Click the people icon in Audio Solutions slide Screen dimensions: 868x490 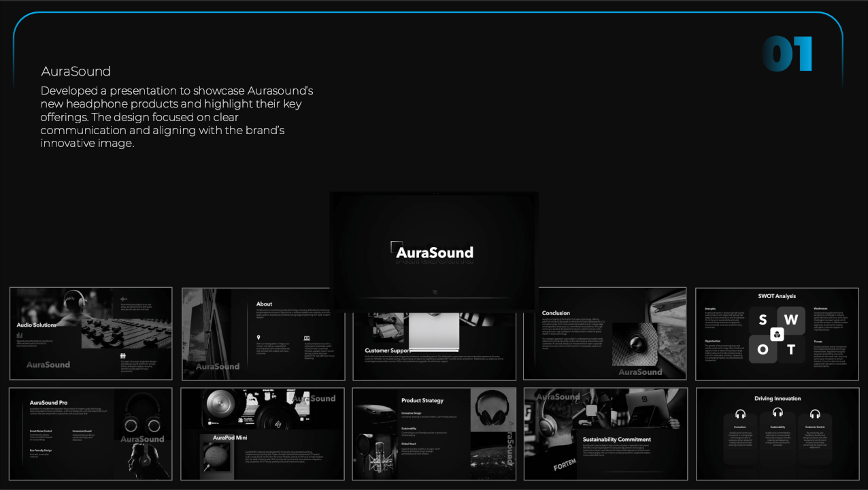(123, 355)
